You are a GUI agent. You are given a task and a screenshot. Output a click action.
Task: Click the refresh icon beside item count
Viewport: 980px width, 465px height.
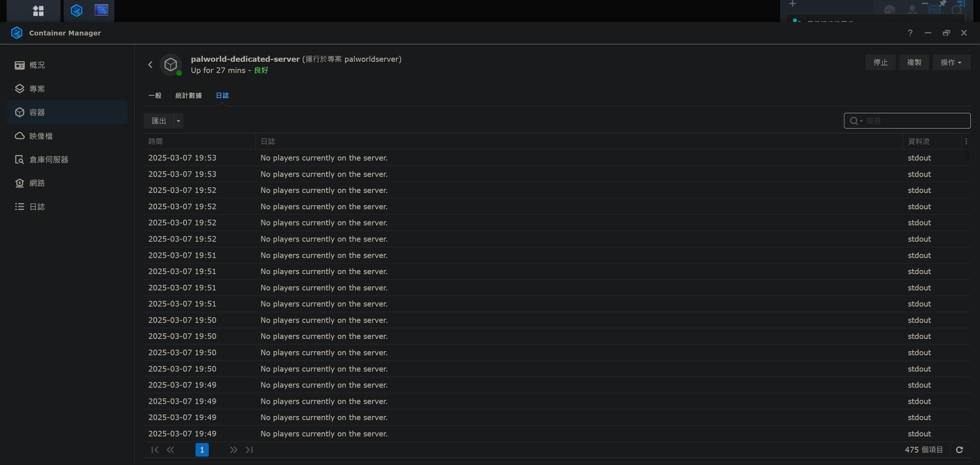[x=959, y=450]
